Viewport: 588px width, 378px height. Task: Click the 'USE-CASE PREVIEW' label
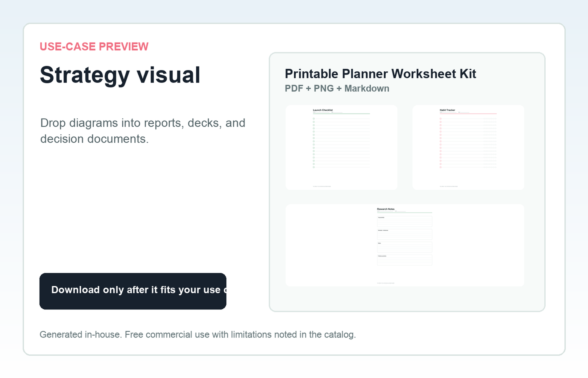(94, 46)
